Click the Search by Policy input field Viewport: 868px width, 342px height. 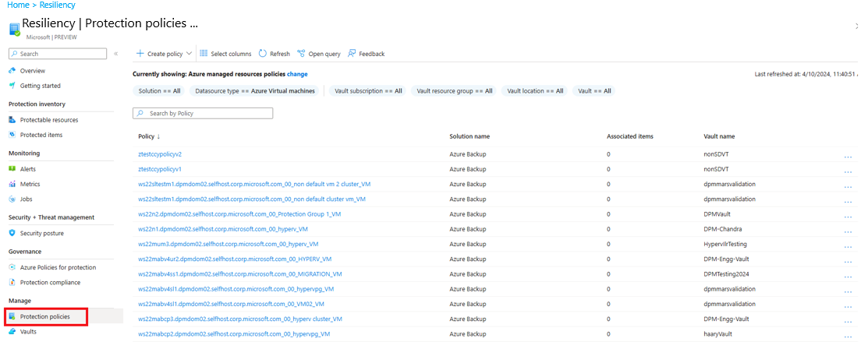203,113
